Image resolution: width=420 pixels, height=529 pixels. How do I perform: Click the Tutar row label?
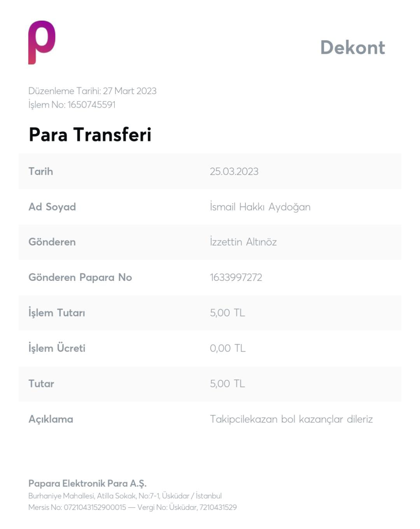[x=41, y=384]
